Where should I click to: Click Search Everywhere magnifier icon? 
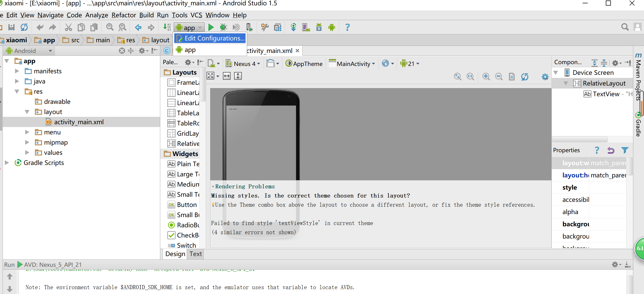[625, 27]
